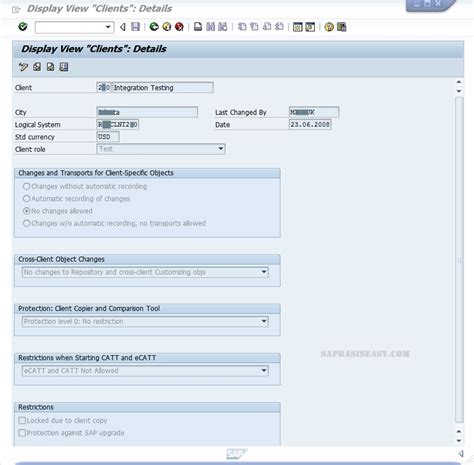
Task: Click the Generate Shortcut icon
Action: point(310,27)
